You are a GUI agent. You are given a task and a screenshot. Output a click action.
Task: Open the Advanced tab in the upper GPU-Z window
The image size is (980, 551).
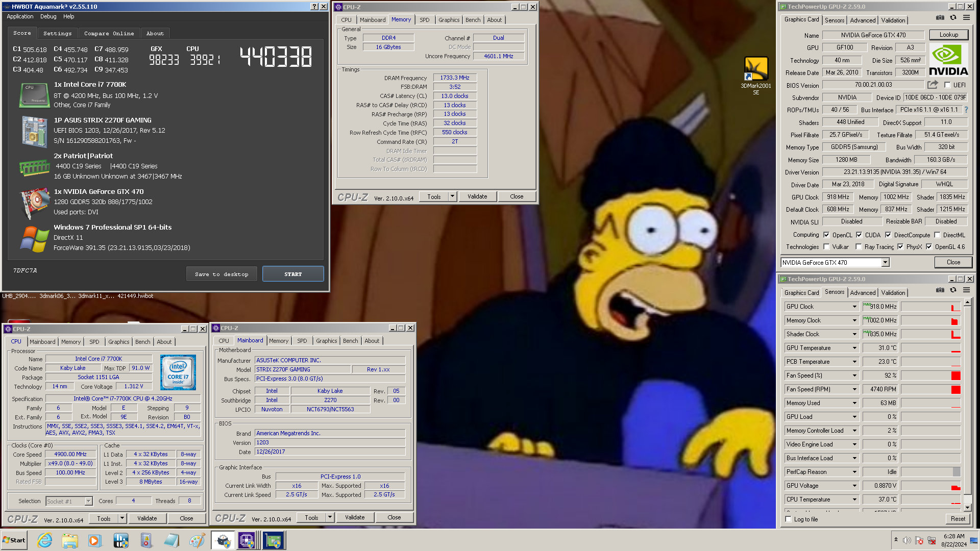click(863, 20)
